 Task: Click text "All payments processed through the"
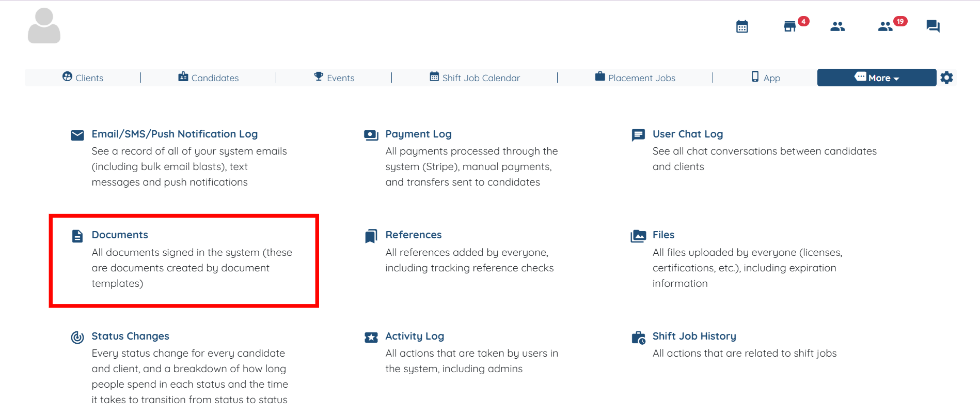(x=471, y=151)
